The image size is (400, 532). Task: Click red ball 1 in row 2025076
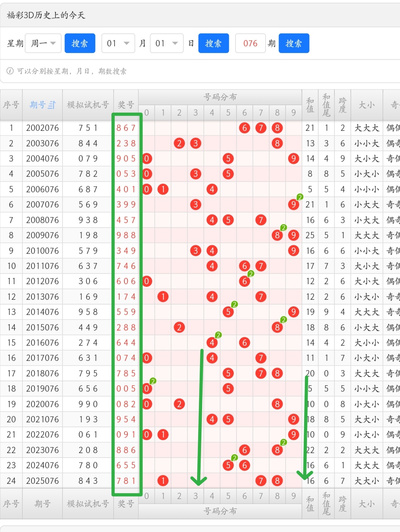pos(163,481)
